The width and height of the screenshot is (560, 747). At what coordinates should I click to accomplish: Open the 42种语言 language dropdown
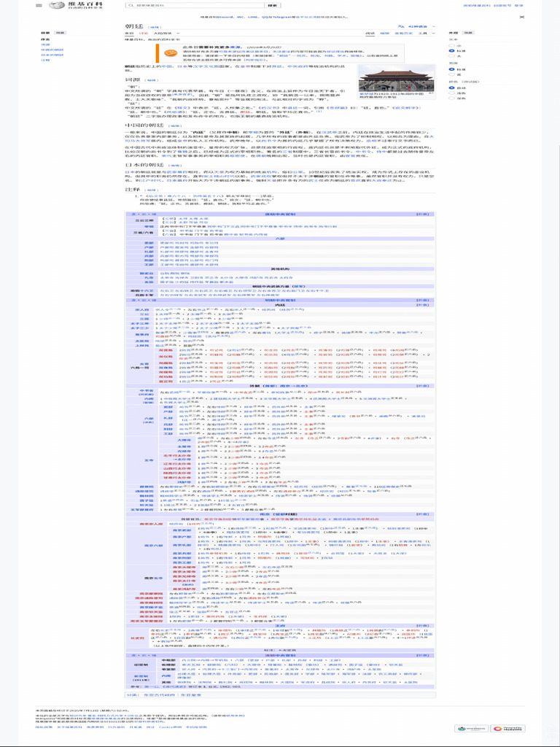419,27
